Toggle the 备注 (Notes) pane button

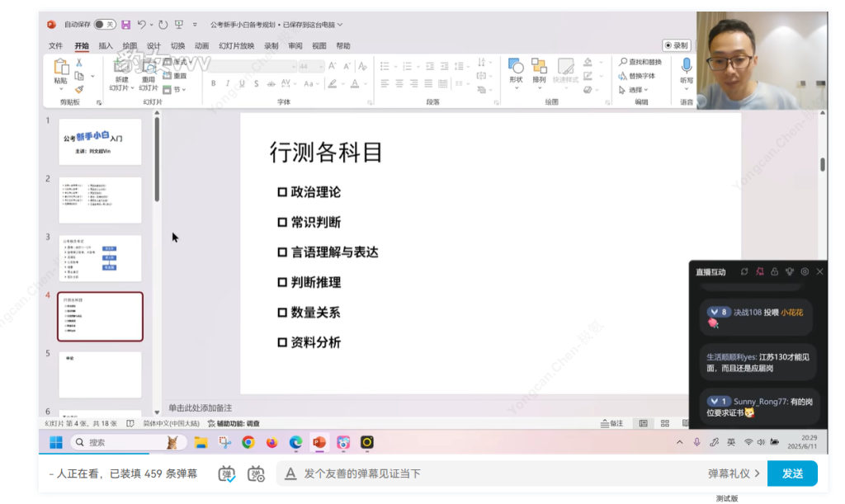(x=611, y=423)
